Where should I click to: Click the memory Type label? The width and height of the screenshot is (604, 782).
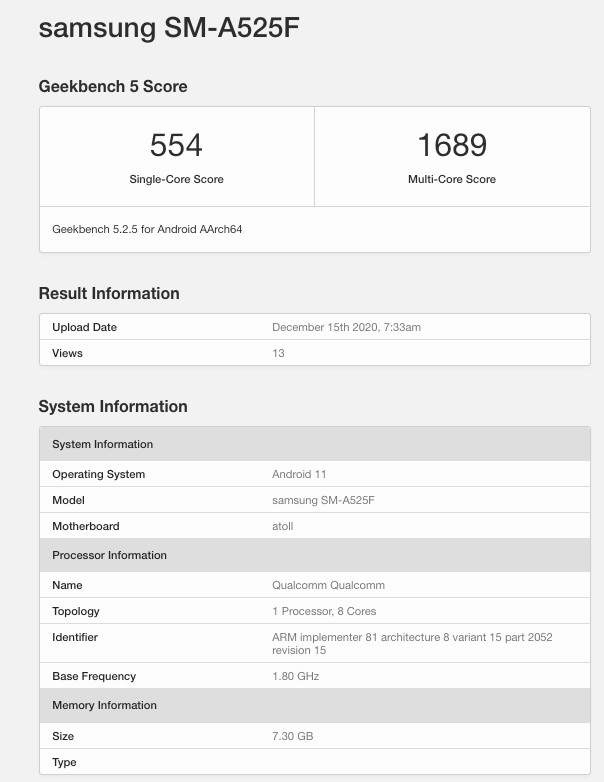pyautogui.click(x=64, y=762)
